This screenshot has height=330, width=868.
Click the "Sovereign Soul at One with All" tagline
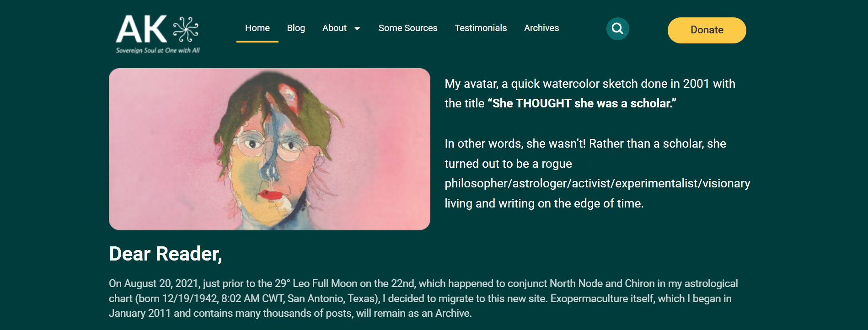tap(158, 50)
